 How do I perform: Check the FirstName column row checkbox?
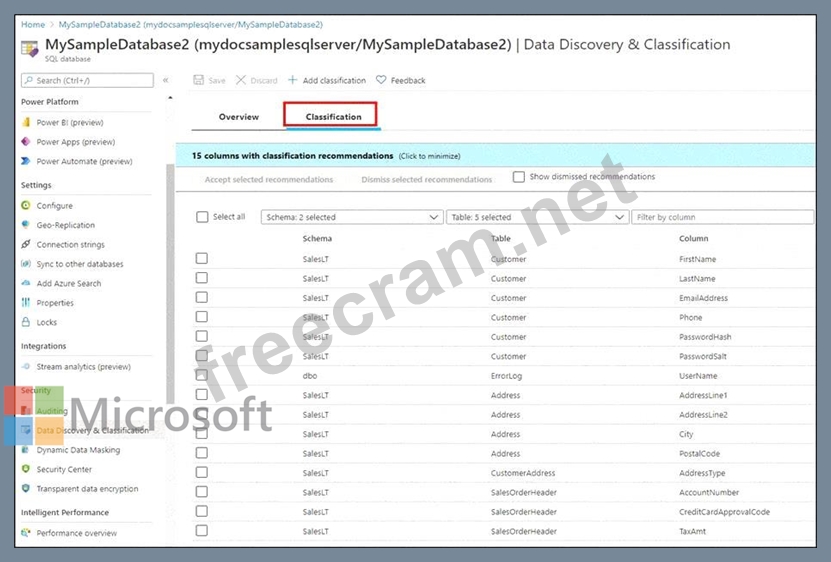[201, 258]
